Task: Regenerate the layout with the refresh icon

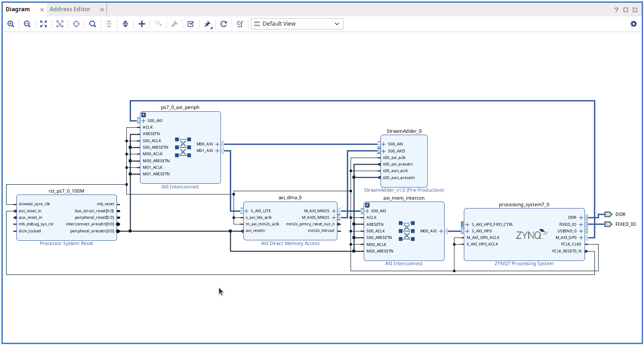Action: tap(224, 24)
